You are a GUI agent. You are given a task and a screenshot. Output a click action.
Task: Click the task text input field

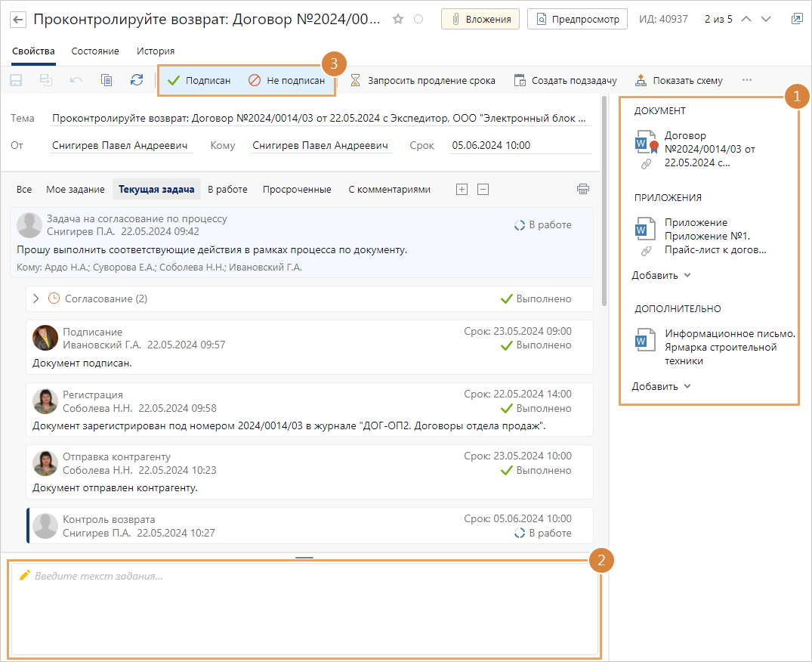pos(304,608)
